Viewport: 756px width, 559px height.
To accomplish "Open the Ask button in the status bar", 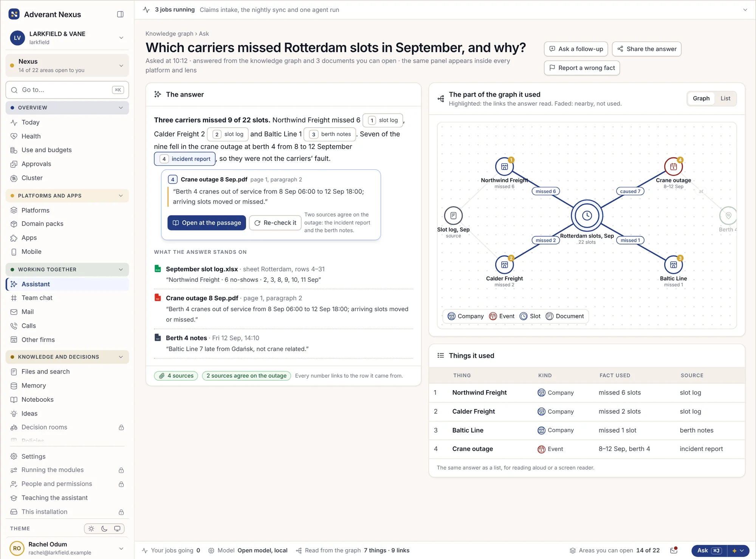I will tap(709, 551).
